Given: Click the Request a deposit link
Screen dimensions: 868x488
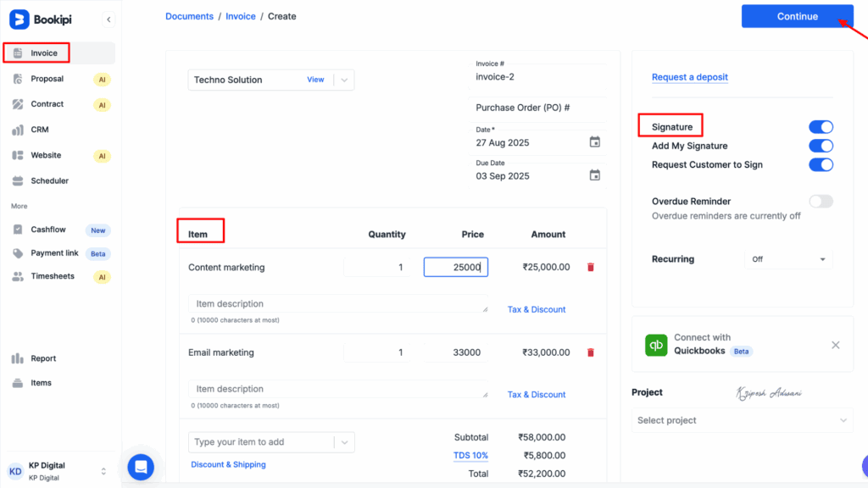Looking at the screenshot, I should pos(689,77).
